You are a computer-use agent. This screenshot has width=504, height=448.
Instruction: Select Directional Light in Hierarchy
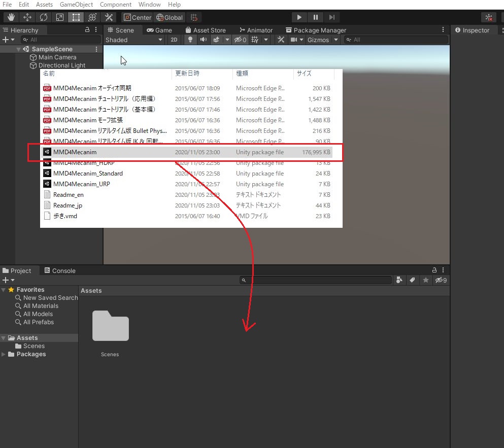pos(57,65)
